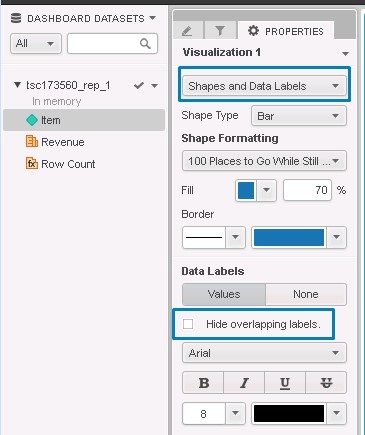Toggle Bold formatting for labels

[x=203, y=383]
